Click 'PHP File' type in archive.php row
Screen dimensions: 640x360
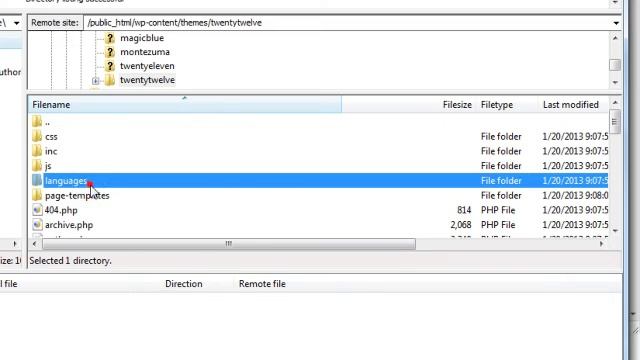tap(498, 225)
